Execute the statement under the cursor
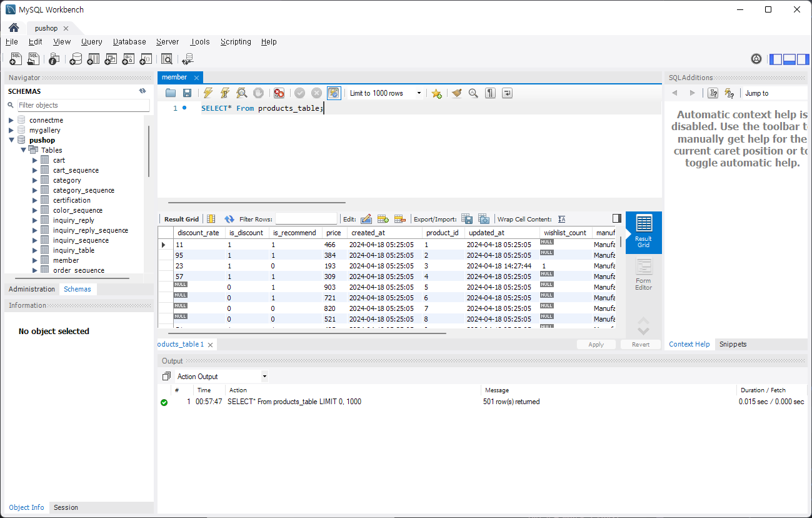The width and height of the screenshot is (812, 518). pyautogui.click(x=225, y=93)
